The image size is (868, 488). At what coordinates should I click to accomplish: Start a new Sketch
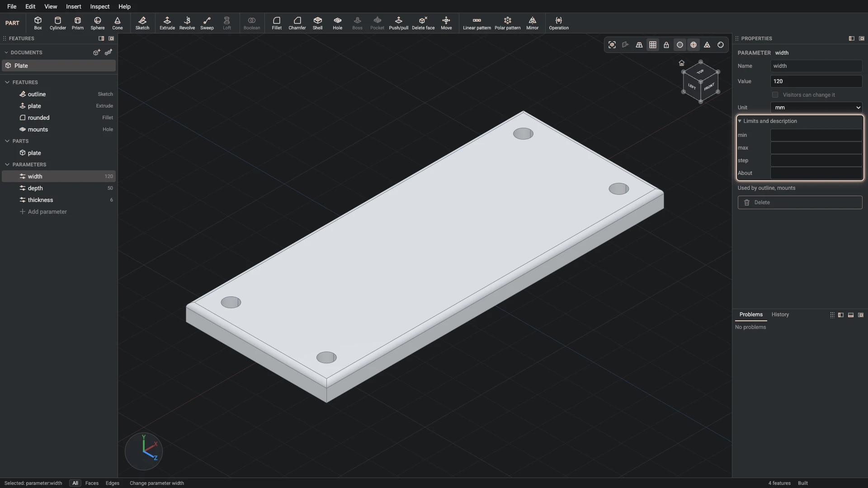142,23
